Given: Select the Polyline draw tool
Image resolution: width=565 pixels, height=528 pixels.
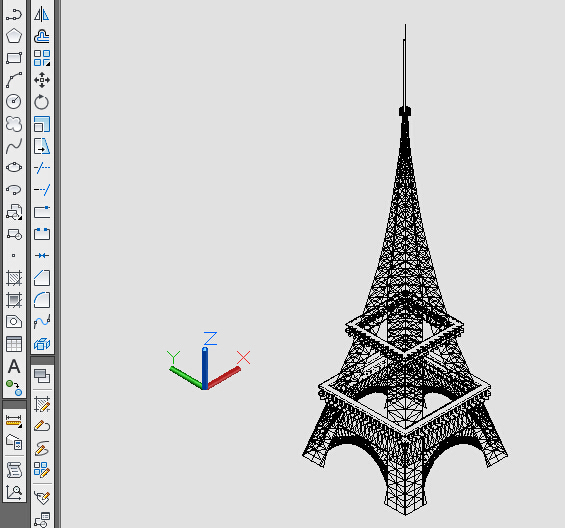Looking at the screenshot, I should 14,14.
